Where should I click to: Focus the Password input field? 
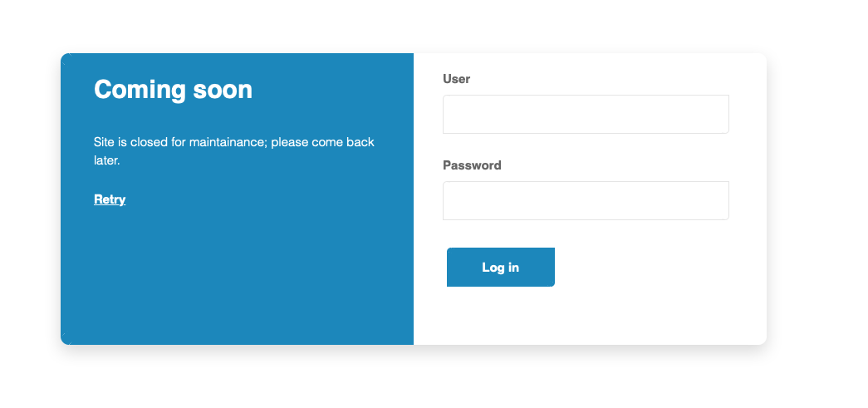pos(586,200)
